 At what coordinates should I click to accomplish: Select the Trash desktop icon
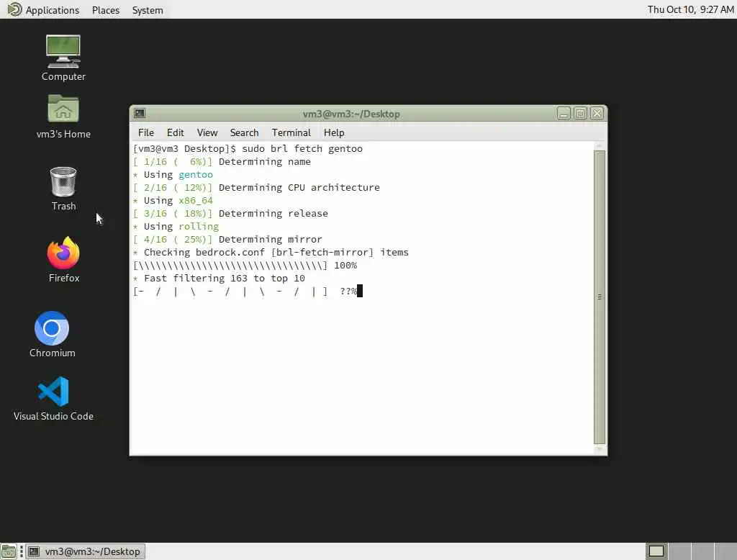click(63, 189)
